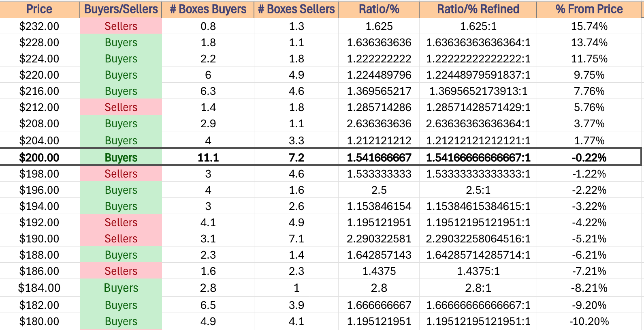Click the 15.74% from price value
Viewport: 644px width, 330px height.
click(x=589, y=26)
